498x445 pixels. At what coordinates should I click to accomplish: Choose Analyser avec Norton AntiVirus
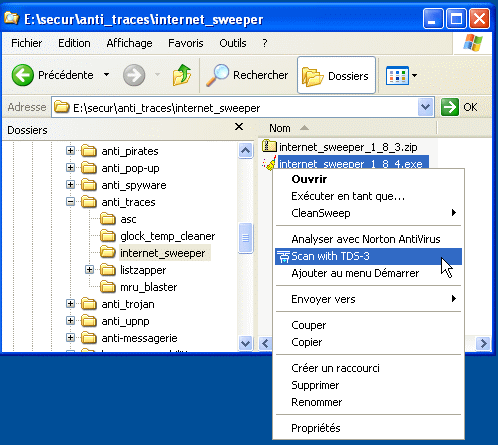pyautogui.click(x=368, y=239)
